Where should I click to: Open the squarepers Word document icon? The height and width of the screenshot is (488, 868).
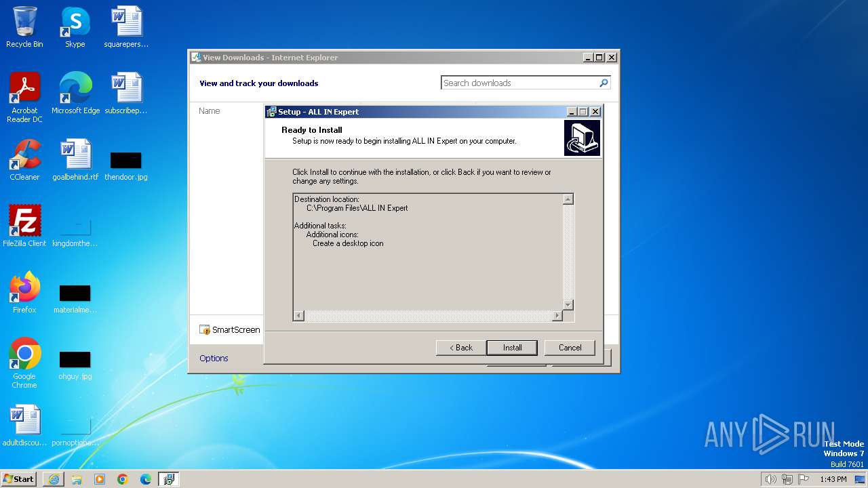126,27
